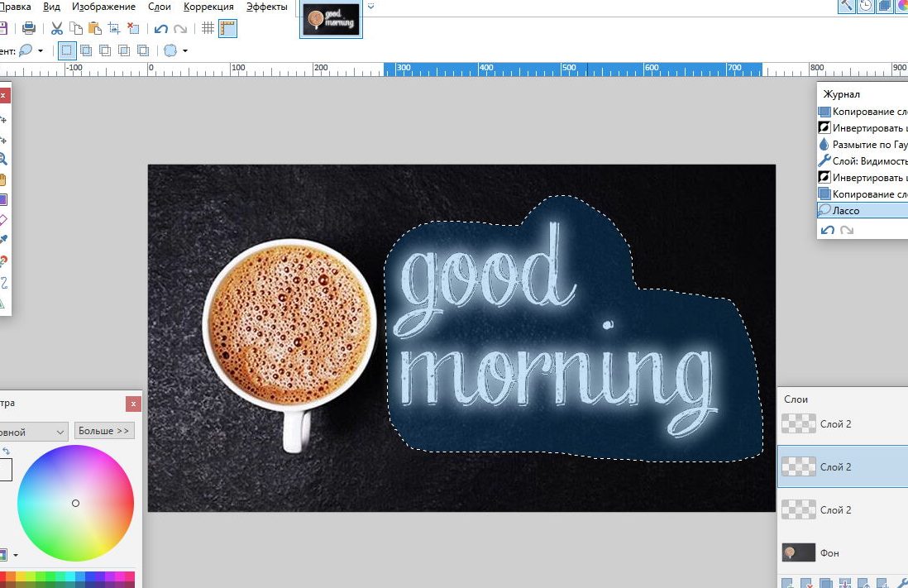Click the Crop to selection icon

pyautogui.click(x=114, y=28)
